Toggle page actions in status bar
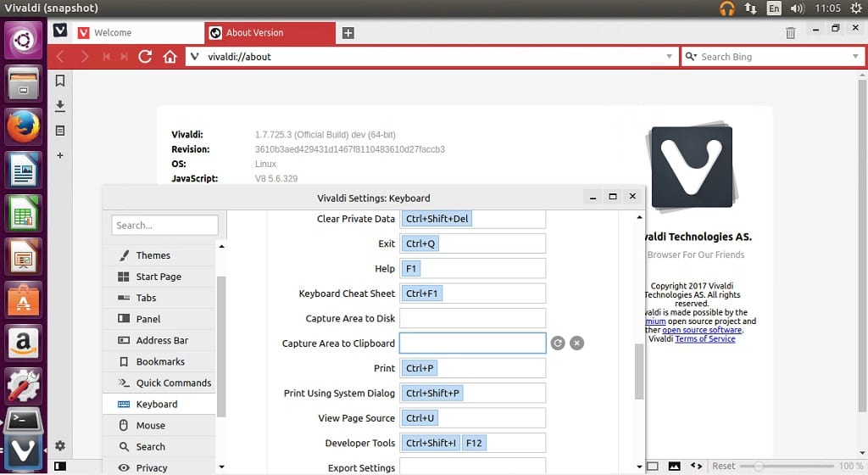 point(696,466)
